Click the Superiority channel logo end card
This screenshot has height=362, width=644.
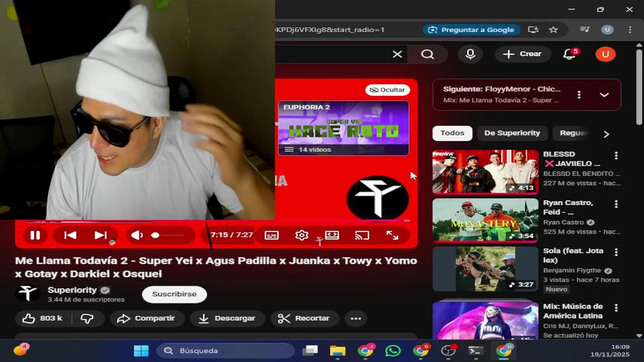[x=377, y=198]
